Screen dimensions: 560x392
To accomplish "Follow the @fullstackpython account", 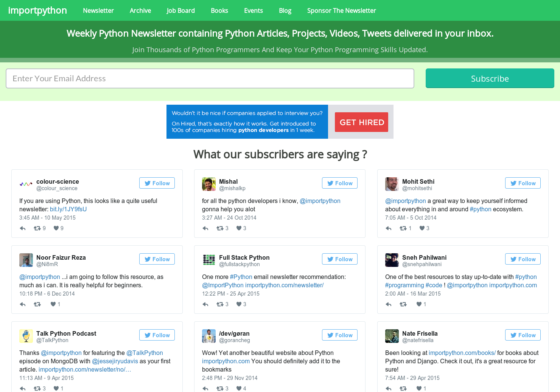I will (x=339, y=259).
